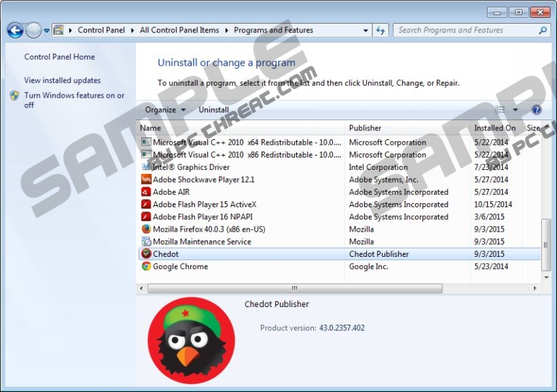Sort by Installed On column header

coord(497,128)
